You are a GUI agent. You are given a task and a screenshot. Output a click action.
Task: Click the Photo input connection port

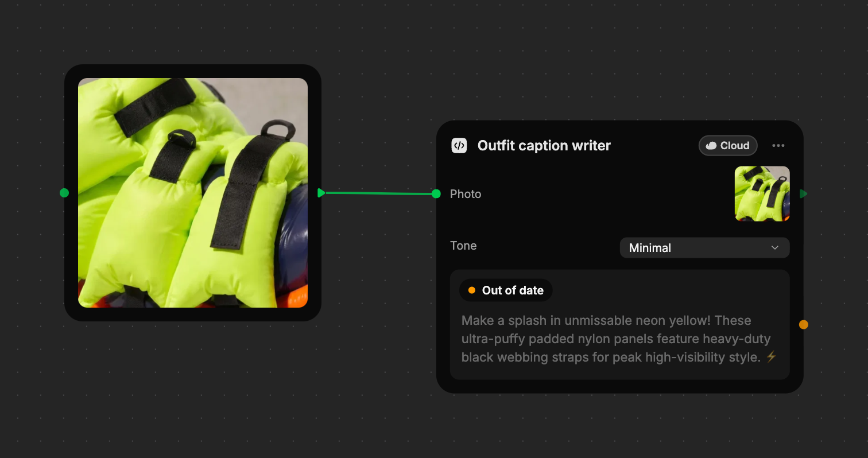pyautogui.click(x=436, y=194)
